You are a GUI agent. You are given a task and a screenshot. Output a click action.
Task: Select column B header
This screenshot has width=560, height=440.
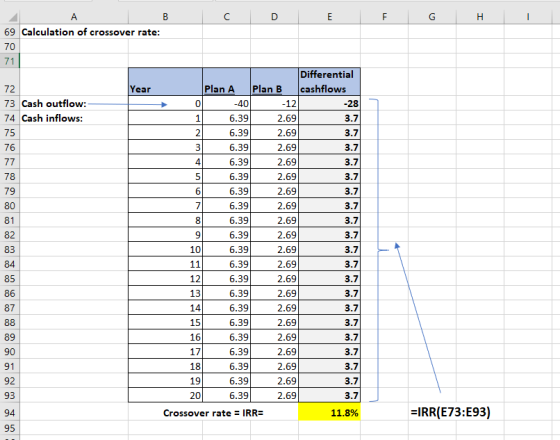pos(165,17)
